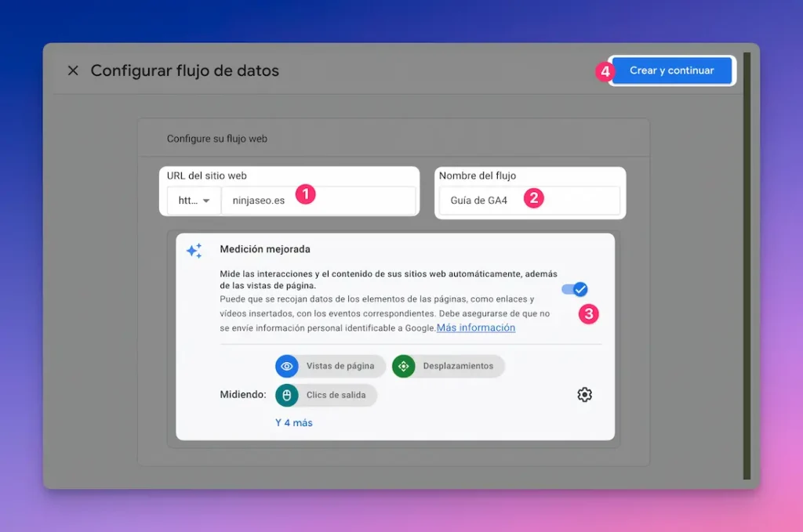Open the https protocol dropdown
This screenshot has width=803, height=532.
click(192, 200)
